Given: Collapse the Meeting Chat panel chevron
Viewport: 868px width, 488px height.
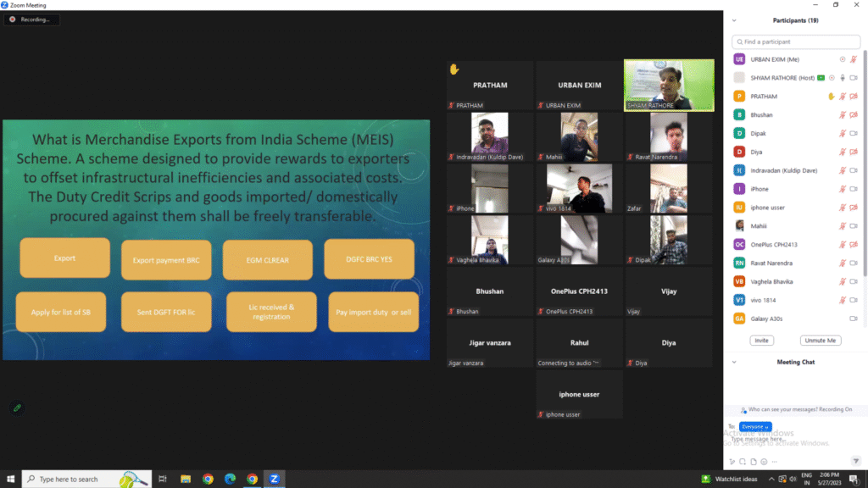Looking at the screenshot, I should 734,362.
